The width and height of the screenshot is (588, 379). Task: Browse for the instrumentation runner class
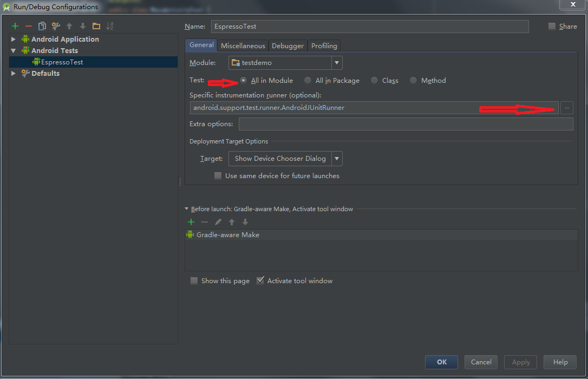click(567, 108)
